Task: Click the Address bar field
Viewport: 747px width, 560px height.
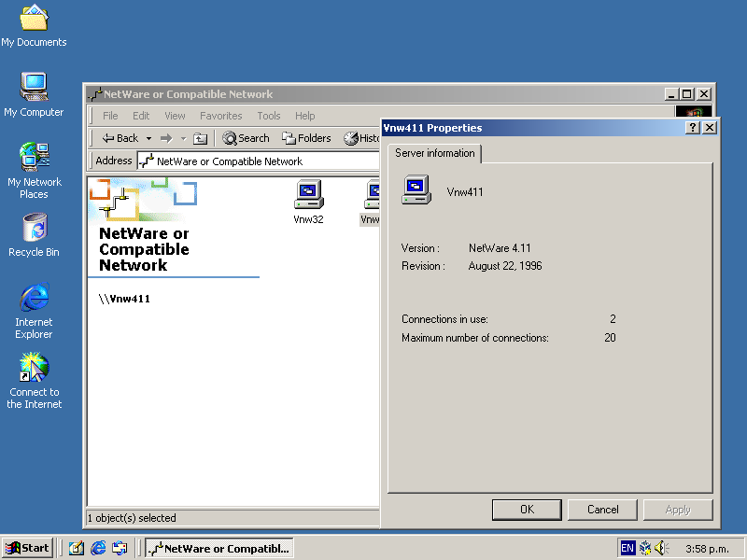Action: [259, 161]
